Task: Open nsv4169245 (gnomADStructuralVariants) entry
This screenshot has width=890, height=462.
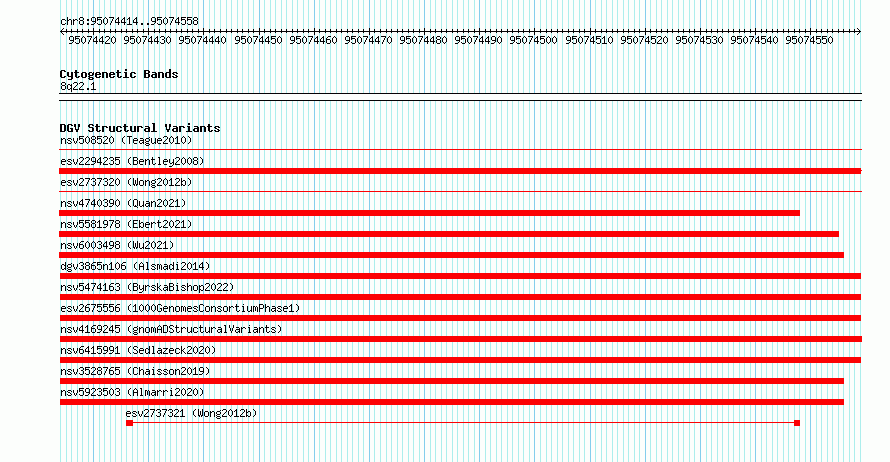Action: tap(171, 329)
